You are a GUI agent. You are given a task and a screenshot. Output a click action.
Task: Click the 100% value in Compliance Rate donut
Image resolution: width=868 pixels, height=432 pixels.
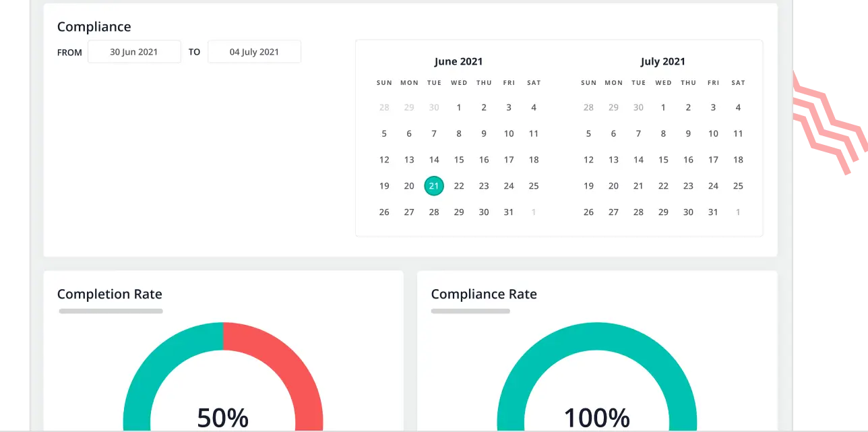click(x=597, y=418)
